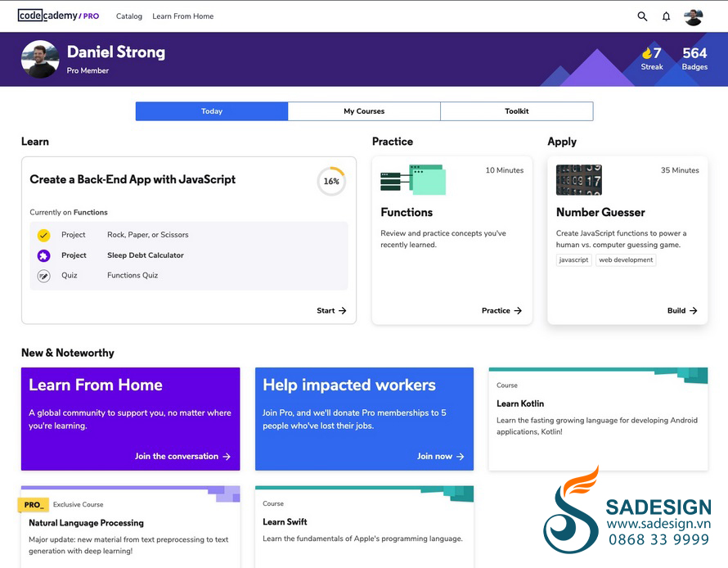Open the Learn Kotlin course card
This screenshot has width=728, height=568.
pos(598,419)
